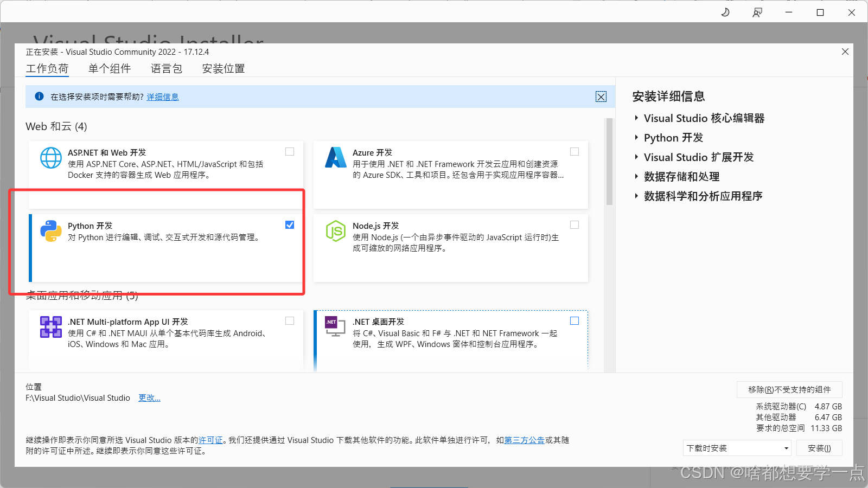Viewport: 868px width, 488px height.
Task: Click the Node.js 开发 workload title
Action: pos(376,226)
